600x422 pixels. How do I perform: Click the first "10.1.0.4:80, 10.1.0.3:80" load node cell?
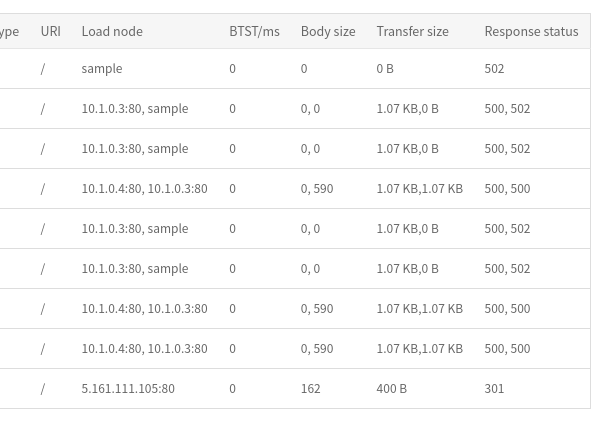(144, 188)
